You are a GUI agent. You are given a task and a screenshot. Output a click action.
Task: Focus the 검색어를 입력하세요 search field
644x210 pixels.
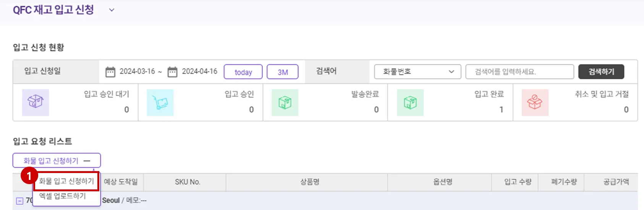[x=519, y=72]
